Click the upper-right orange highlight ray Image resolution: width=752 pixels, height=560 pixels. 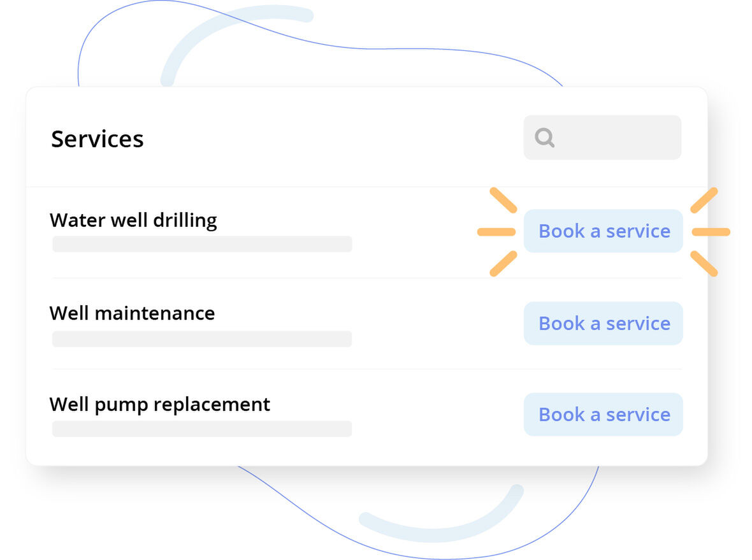tap(704, 200)
